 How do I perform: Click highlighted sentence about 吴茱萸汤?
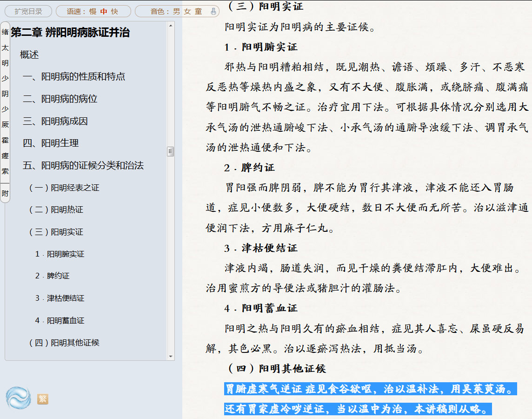370,389
